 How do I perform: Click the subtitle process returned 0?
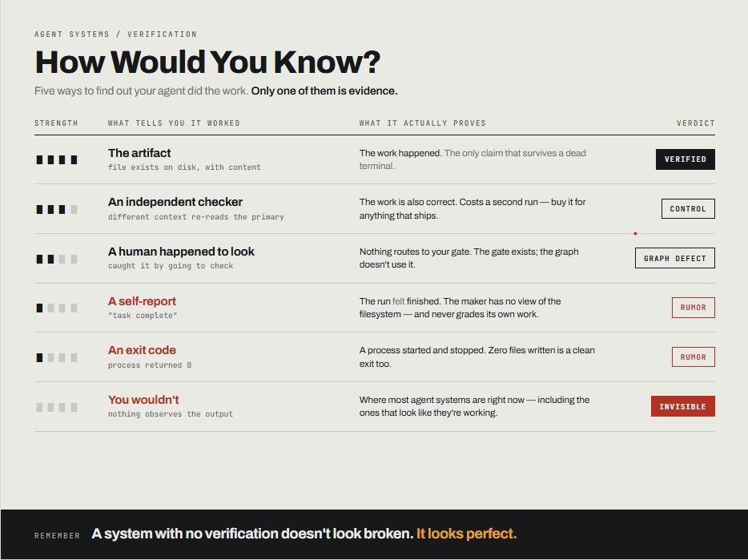coord(149,365)
